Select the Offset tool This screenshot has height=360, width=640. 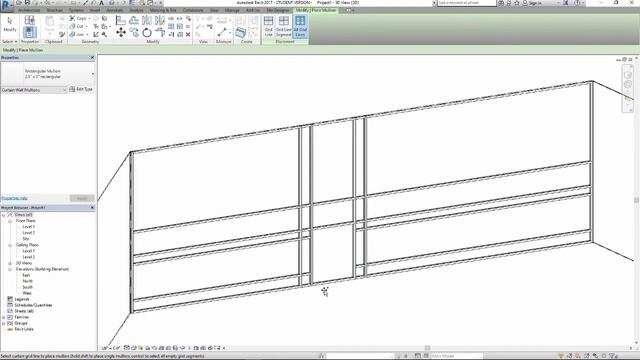click(x=134, y=20)
